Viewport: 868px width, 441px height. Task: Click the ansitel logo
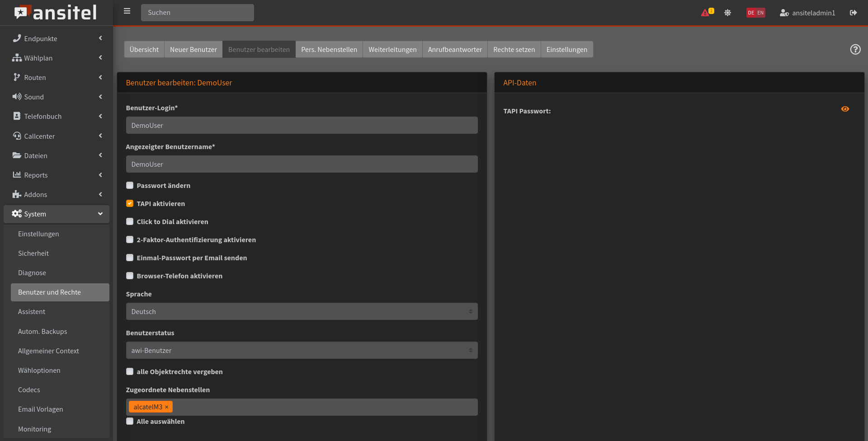56,13
